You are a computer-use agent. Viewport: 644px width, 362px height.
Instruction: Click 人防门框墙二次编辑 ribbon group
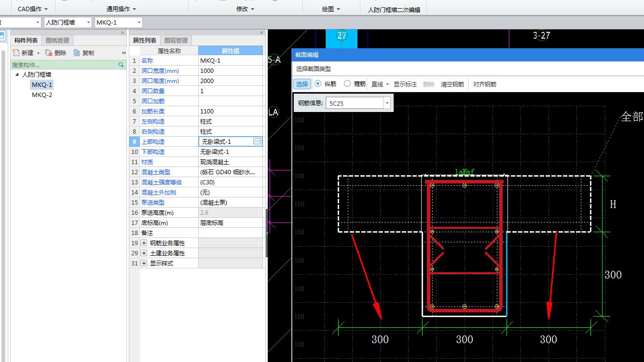tap(394, 9)
